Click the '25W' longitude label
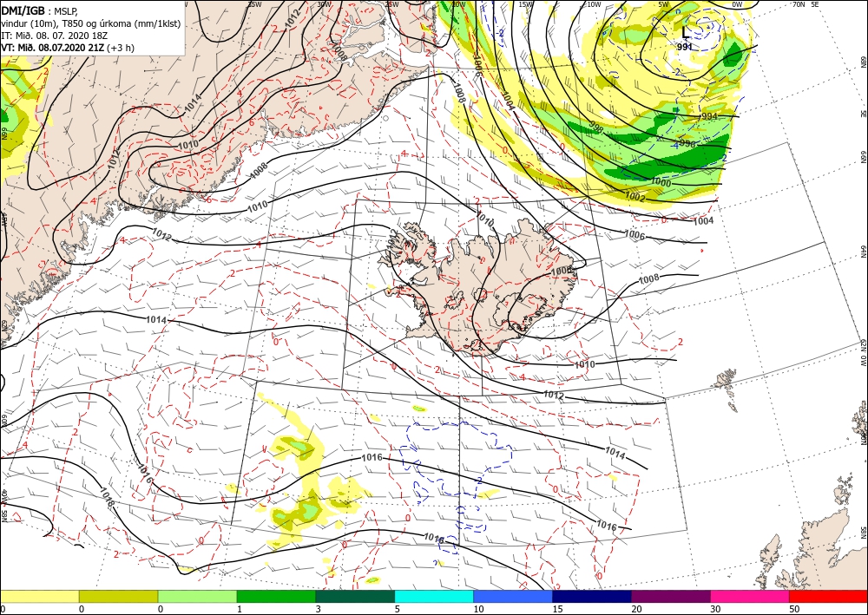The image size is (868, 615). (391, 4)
